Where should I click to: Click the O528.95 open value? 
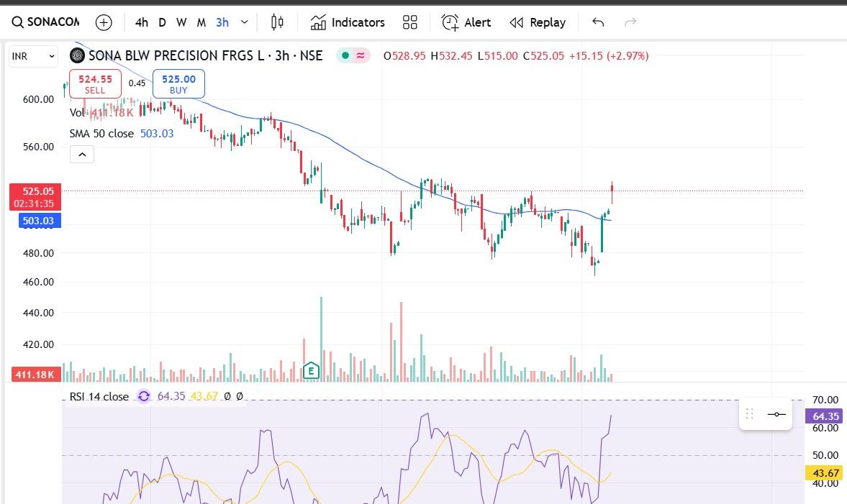pos(404,55)
